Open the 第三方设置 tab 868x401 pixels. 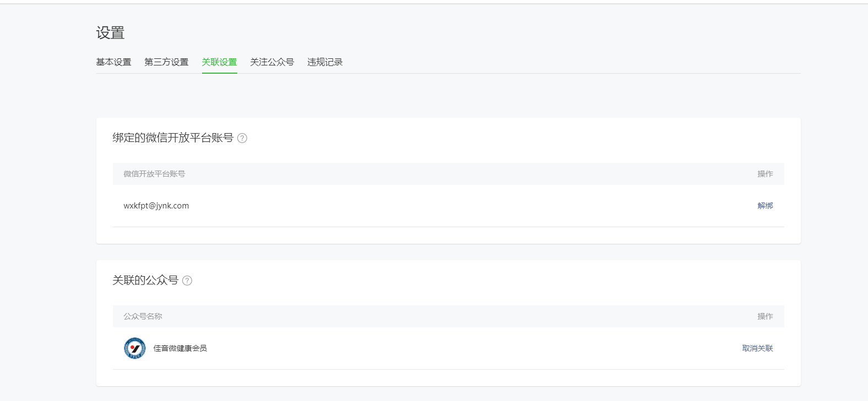coord(166,62)
